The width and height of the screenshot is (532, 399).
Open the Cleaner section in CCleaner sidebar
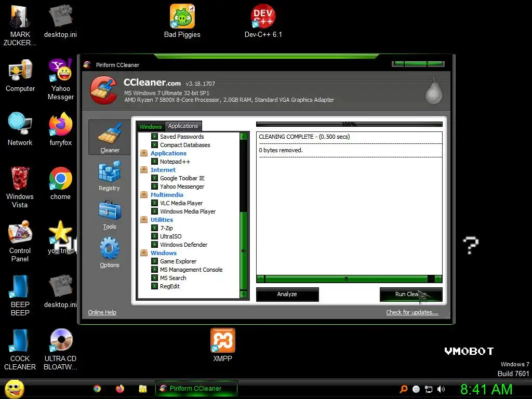[109, 137]
